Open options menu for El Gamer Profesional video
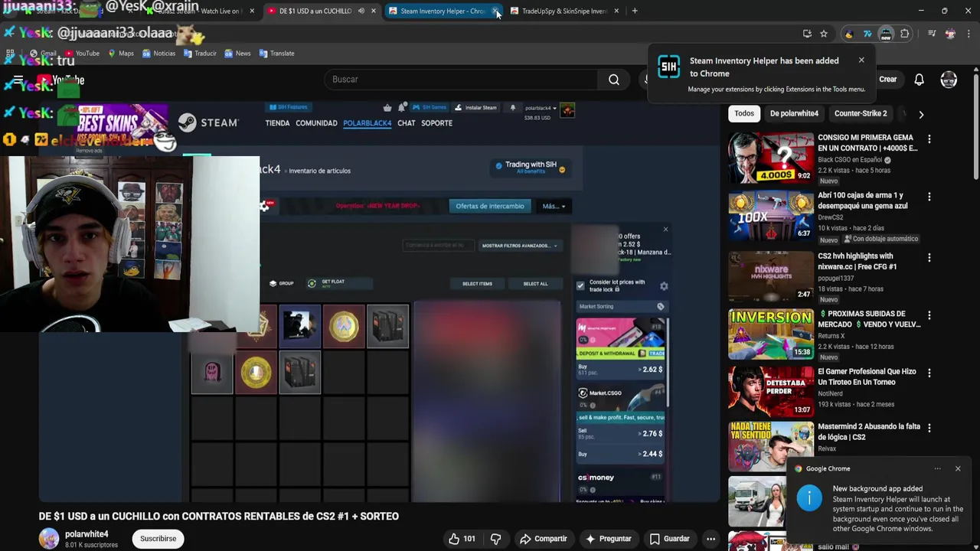 tap(929, 373)
